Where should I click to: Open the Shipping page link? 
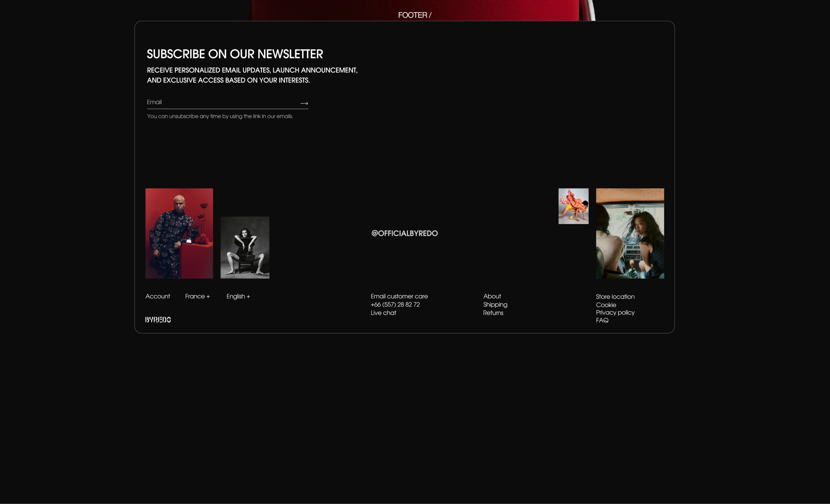(495, 304)
